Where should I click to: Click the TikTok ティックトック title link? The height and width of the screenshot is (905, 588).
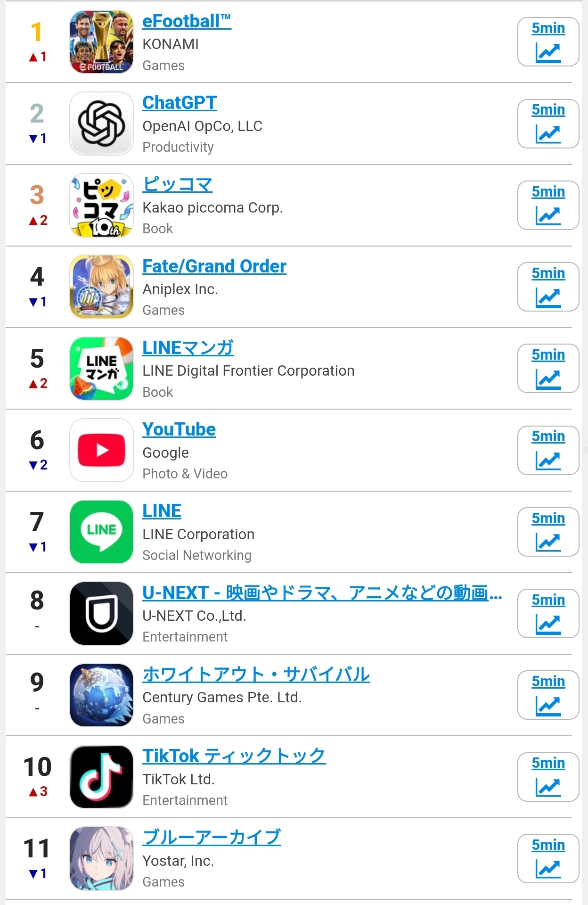(234, 756)
